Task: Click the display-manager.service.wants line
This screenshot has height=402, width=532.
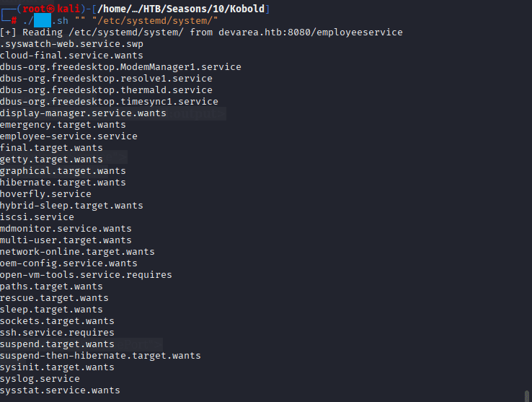Action: pyautogui.click(x=83, y=113)
